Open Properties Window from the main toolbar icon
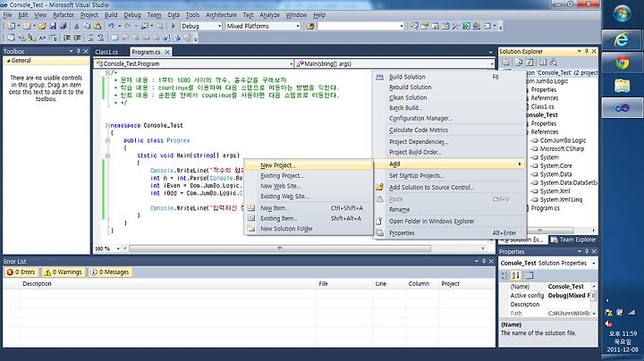This screenshot has height=361, width=644. tap(425, 26)
